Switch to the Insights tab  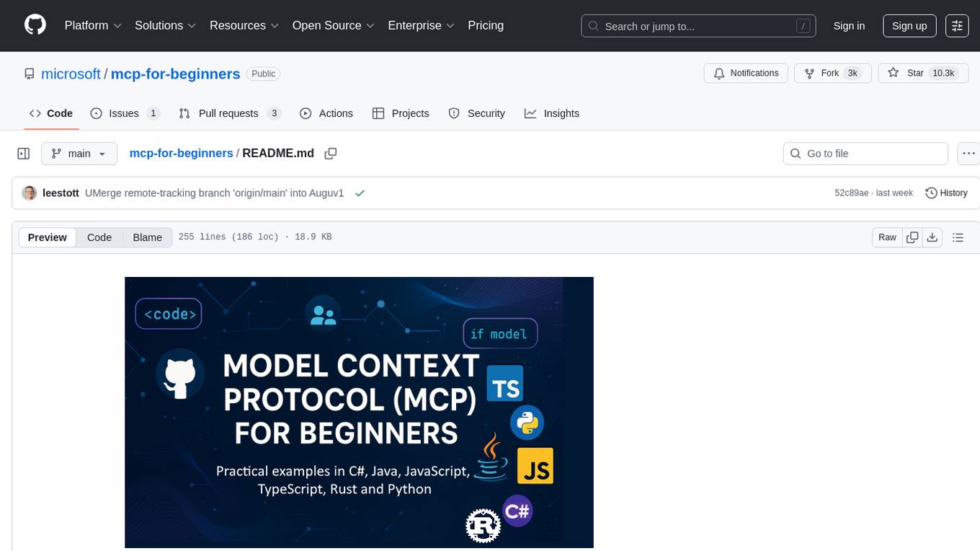(x=552, y=113)
